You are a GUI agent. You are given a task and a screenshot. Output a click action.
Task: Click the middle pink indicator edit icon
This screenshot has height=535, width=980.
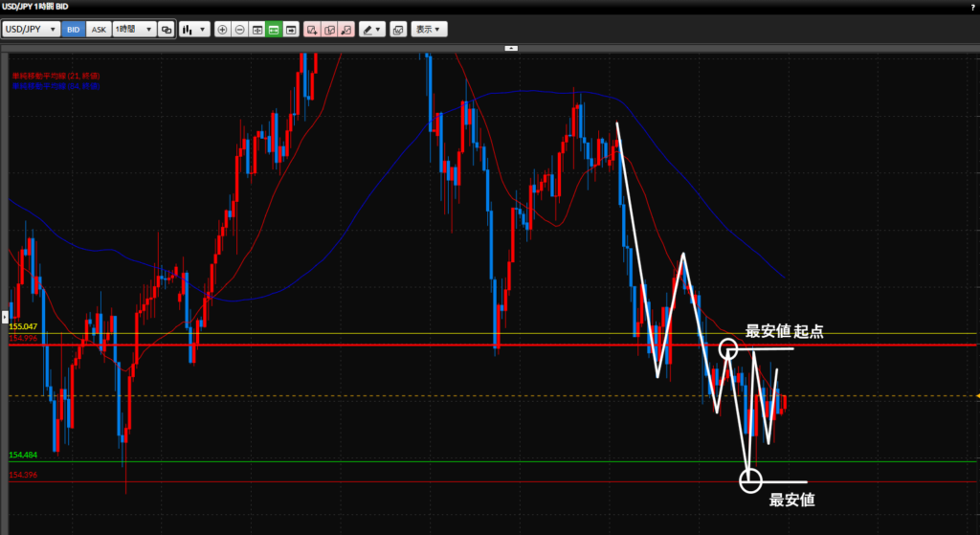329,30
